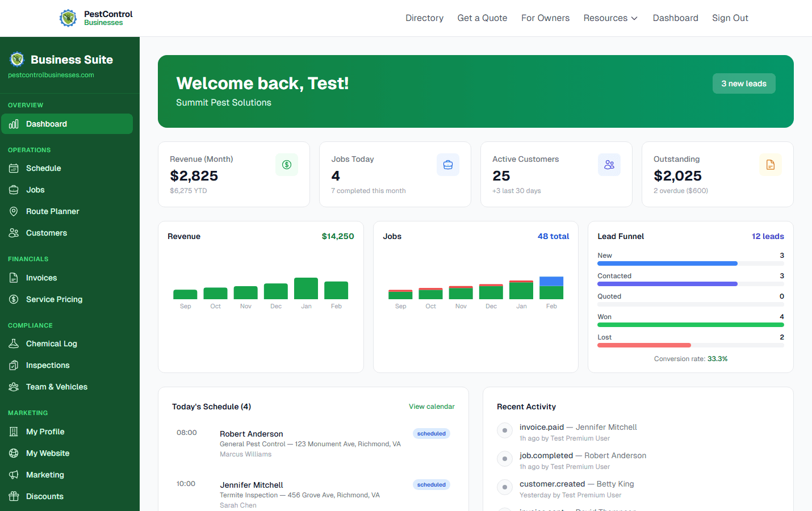The image size is (812, 511).
Task: Click the Active Customers people icon
Action: [x=609, y=164]
